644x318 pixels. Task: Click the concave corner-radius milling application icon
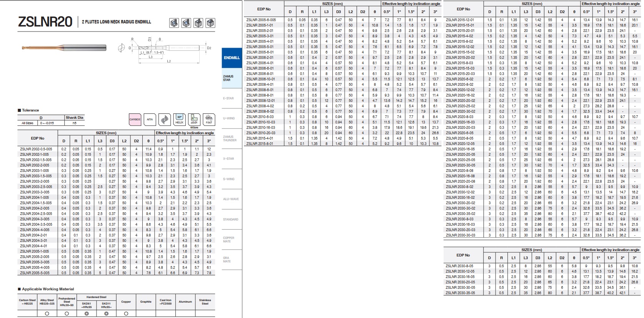pyautogui.click(x=186, y=23)
